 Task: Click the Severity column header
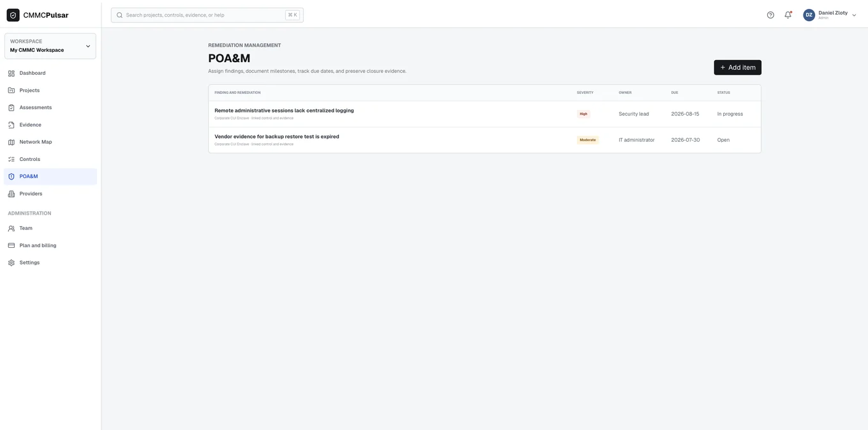point(585,93)
